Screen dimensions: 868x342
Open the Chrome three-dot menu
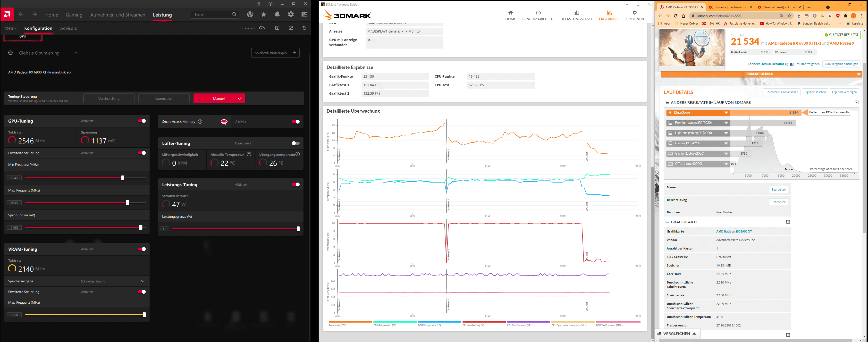(x=861, y=16)
